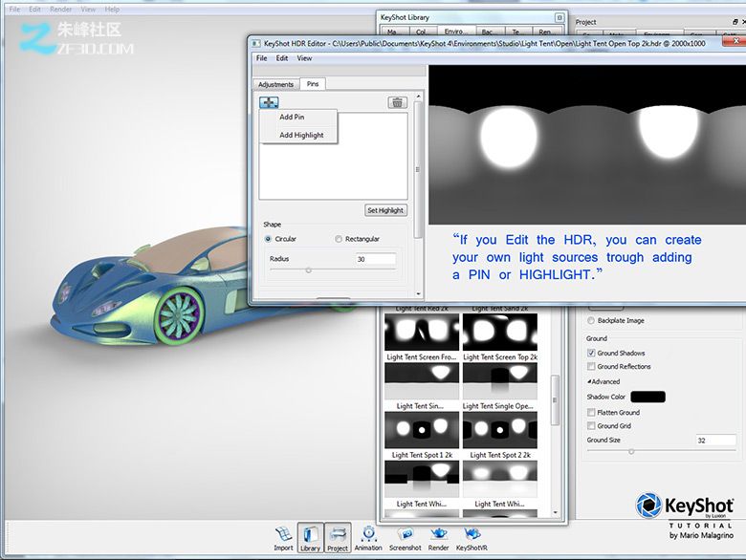This screenshot has width=746, height=560.
Task: Select the Rectangular shape radio button
Action: pos(339,239)
